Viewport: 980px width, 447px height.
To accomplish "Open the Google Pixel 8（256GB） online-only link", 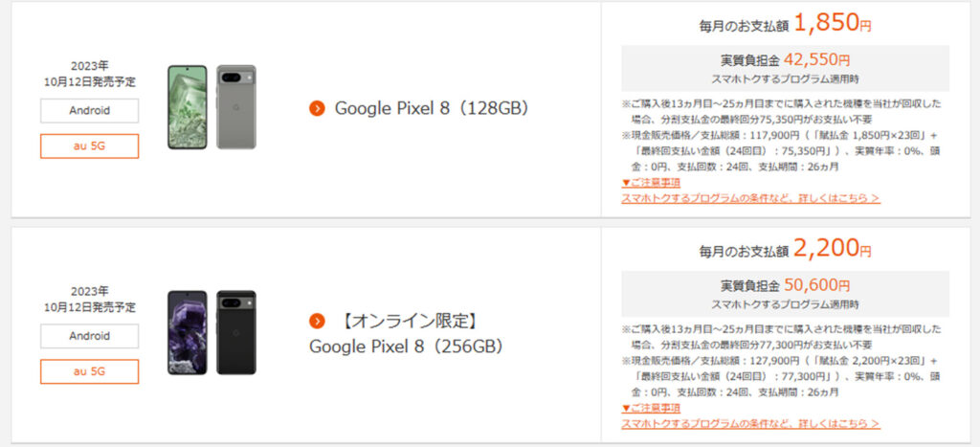I will click(407, 334).
